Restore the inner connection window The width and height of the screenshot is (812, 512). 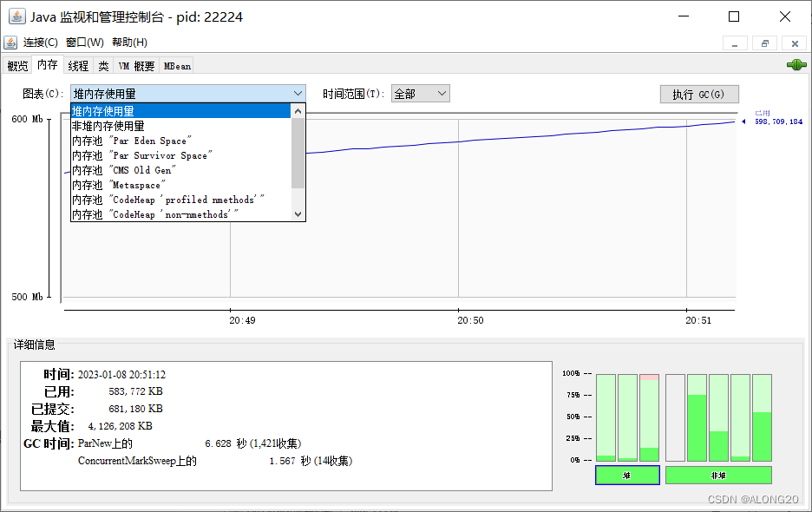click(x=765, y=43)
